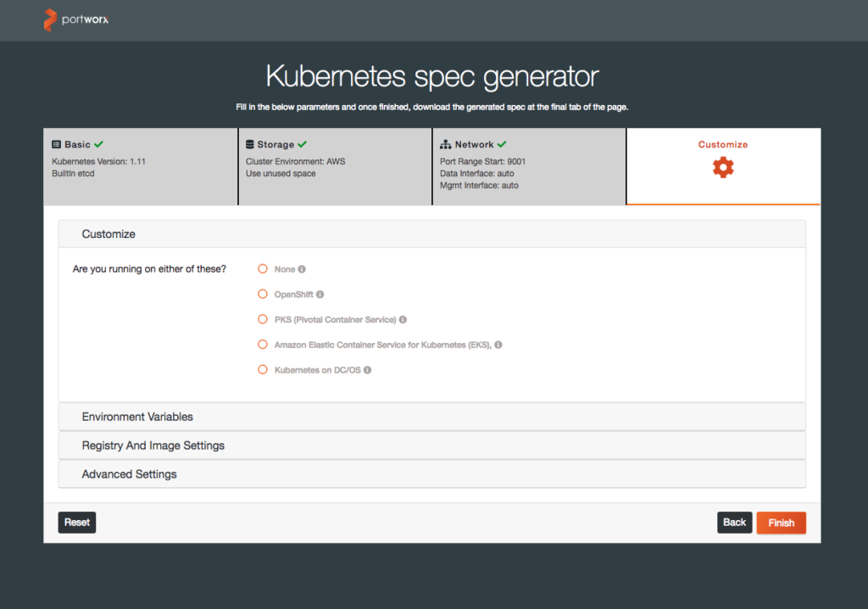Viewport: 868px width, 609px height.
Task: Click info icon beside PKS (Pivotal Container Service)
Action: tap(403, 320)
